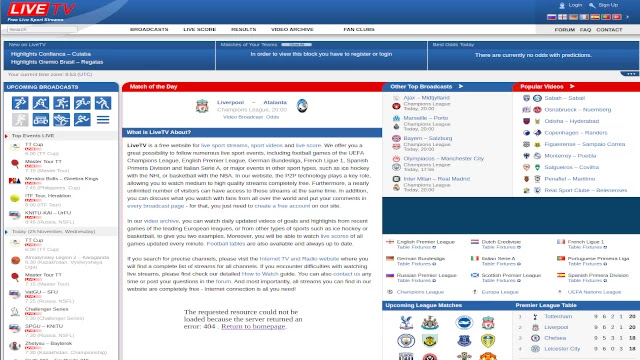This screenshot has height=360, width=640.
Task: Expand Other Top Broadcasts via arrow
Action: point(460,87)
